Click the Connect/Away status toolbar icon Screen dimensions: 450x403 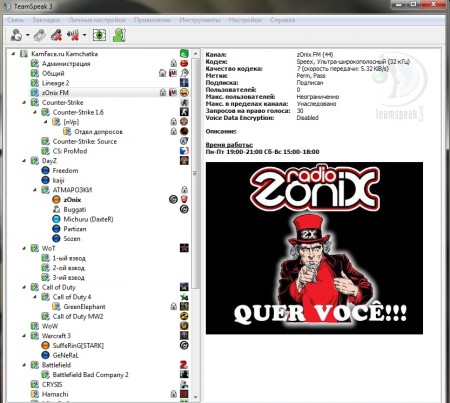[x=16, y=35]
